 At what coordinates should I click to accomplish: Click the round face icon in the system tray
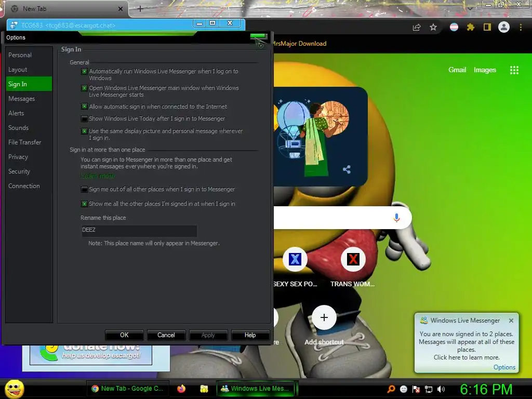point(403,389)
